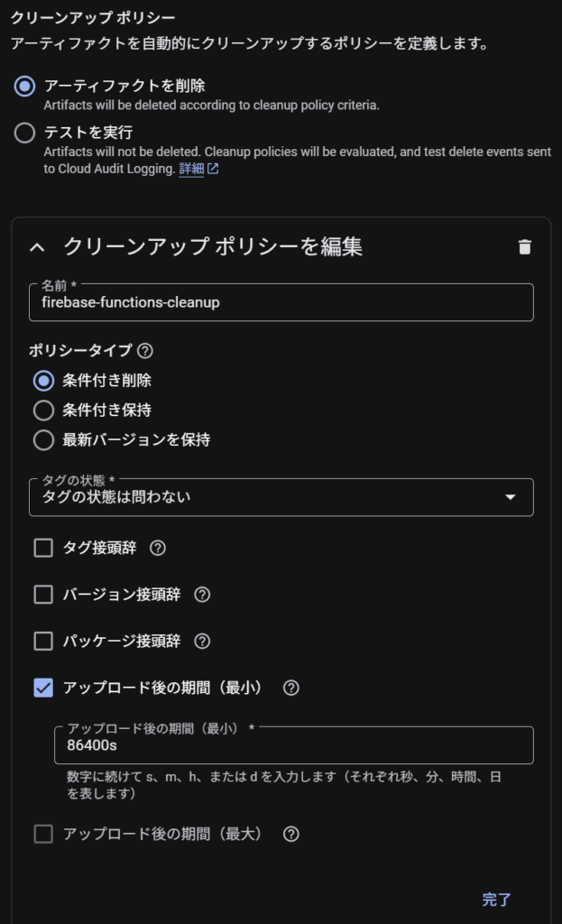Select the テストを実行 radio option
The height and width of the screenshot is (924, 562).
click(25, 133)
